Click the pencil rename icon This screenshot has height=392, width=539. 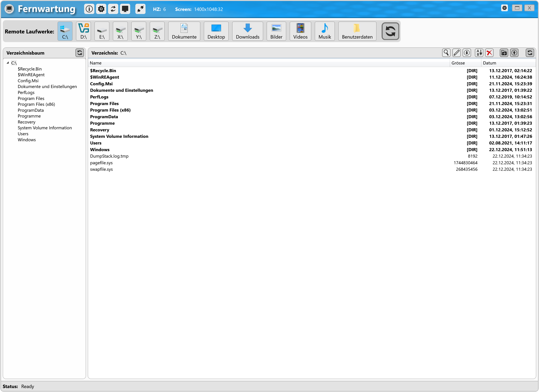pos(456,53)
